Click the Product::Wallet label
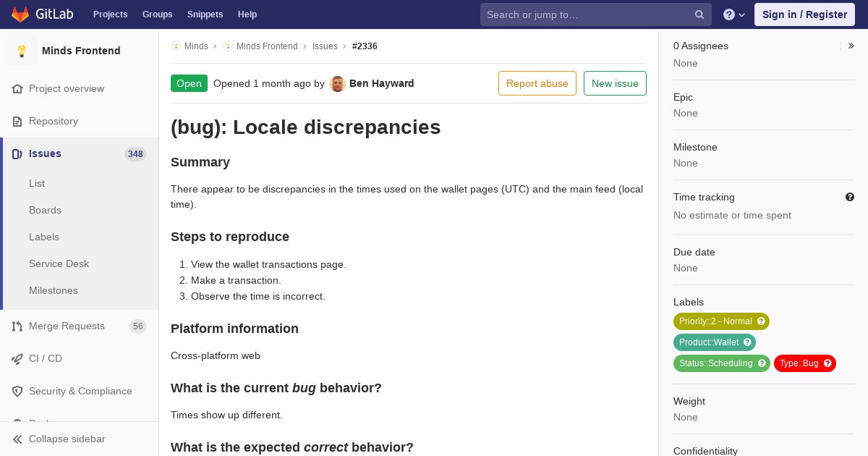This screenshot has height=456, width=868. 709,342
